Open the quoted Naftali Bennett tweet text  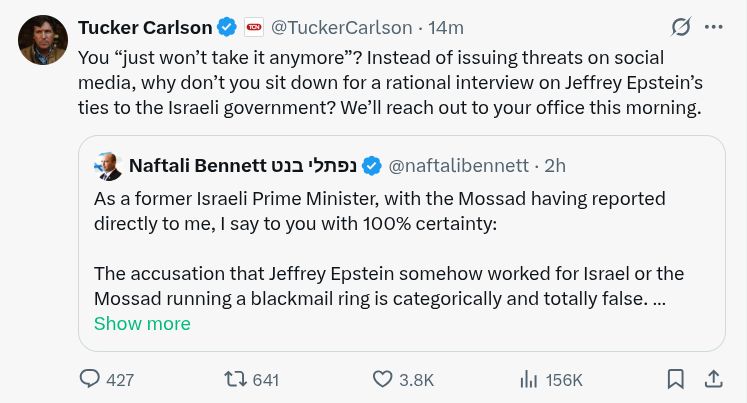[x=389, y=249]
